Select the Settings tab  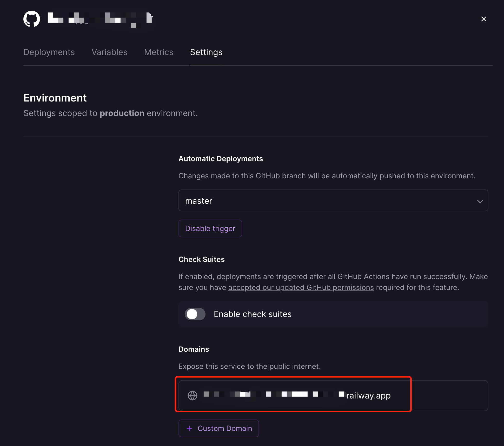tap(206, 52)
